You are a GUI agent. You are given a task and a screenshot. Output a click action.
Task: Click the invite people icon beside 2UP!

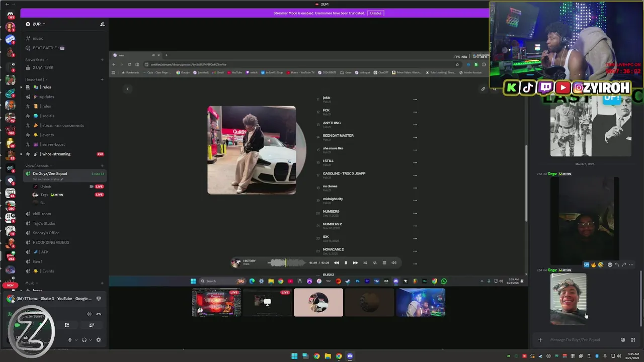coord(102,24)
